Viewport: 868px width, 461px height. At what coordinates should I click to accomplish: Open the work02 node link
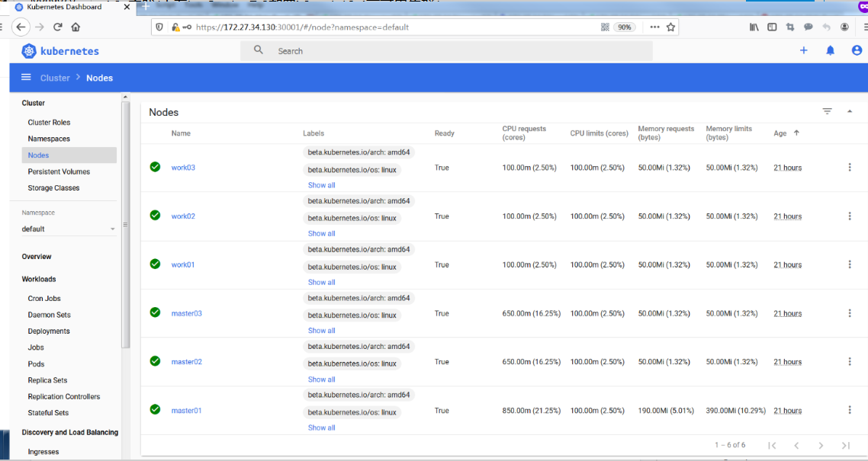183,216
